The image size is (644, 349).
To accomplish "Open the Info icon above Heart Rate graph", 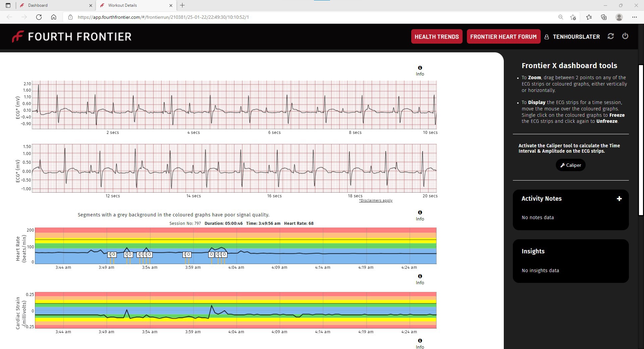I will (x=420, y=216).
